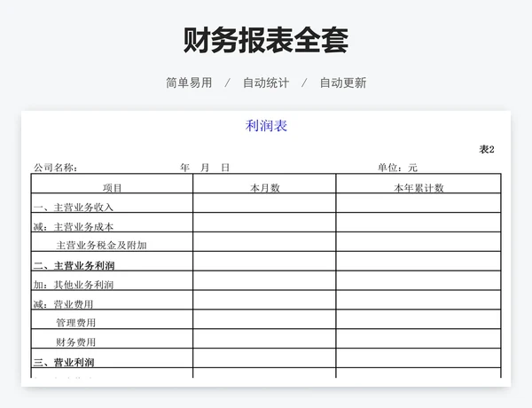Click 本月数 cell for 主营业务税金及附加
532x408 pixels.
click(264, 241)
